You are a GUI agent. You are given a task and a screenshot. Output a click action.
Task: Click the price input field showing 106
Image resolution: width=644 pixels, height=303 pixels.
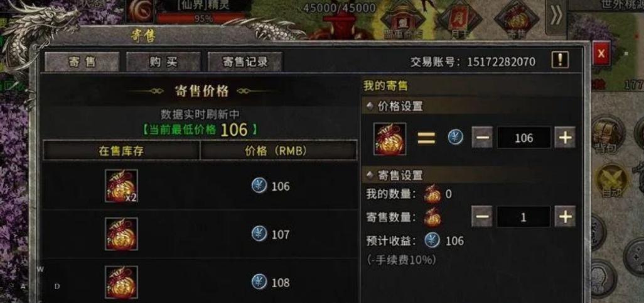523,138
